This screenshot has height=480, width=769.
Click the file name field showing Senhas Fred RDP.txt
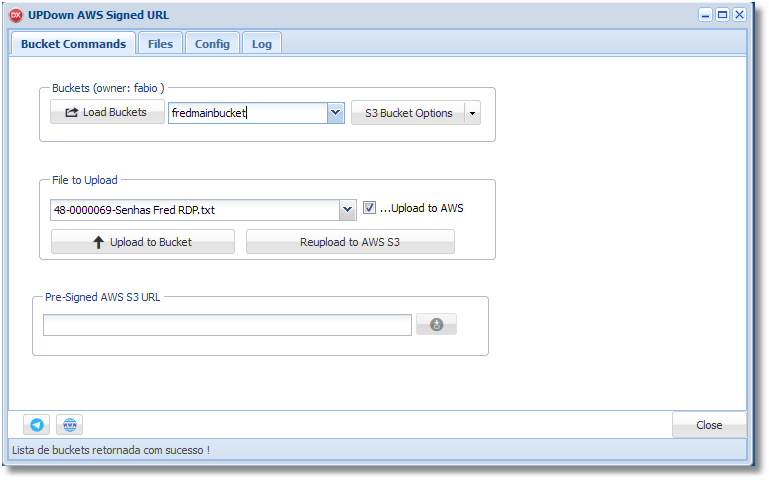[x=195, y=210]
